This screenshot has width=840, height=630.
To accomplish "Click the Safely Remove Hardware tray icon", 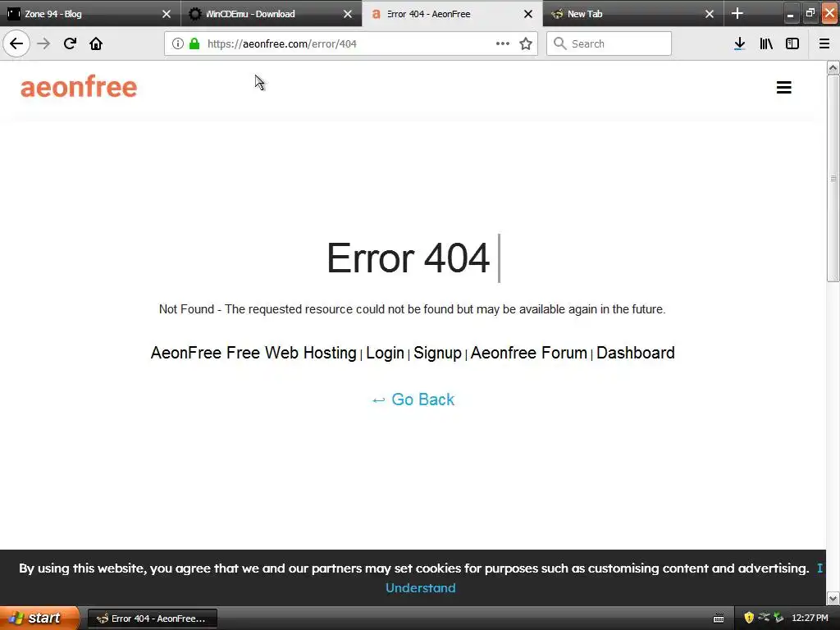I will 778,618.
